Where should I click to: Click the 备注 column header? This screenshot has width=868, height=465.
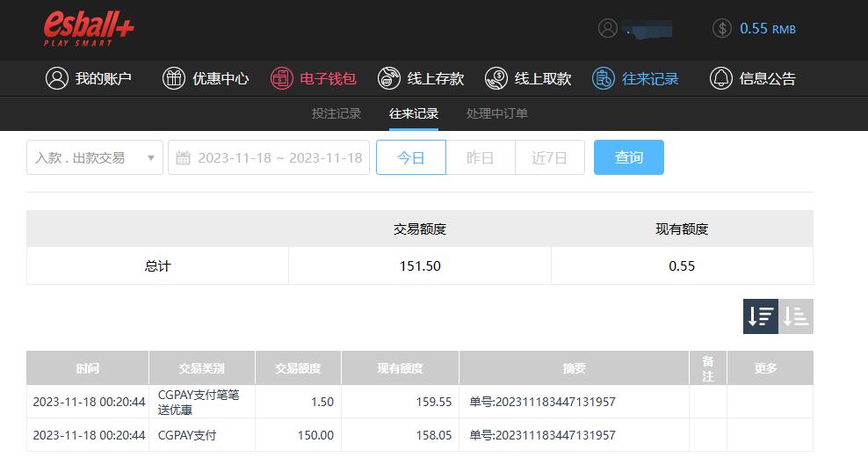click(708, 368)
